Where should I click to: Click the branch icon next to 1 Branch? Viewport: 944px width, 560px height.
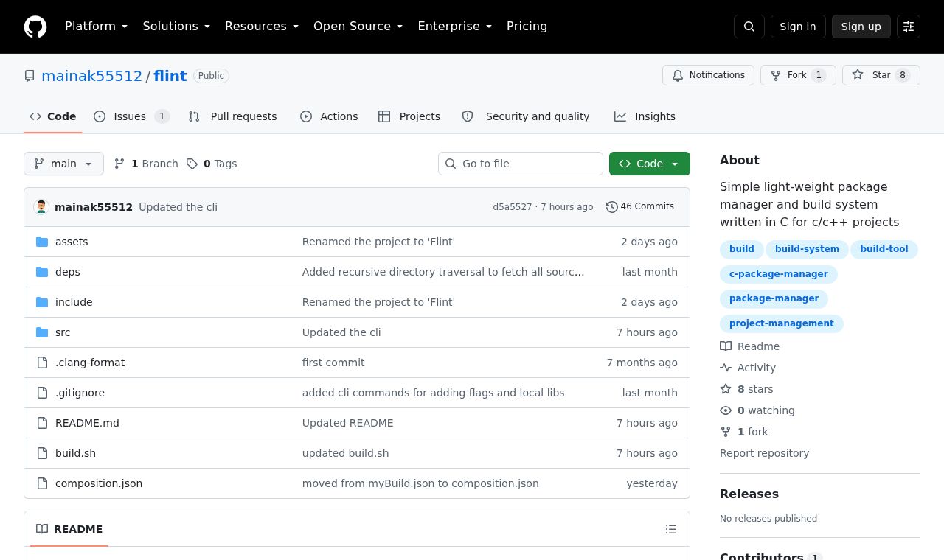coord(119,164)
